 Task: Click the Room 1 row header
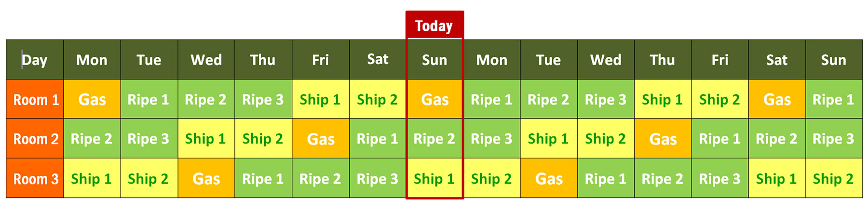pos(35,100)
